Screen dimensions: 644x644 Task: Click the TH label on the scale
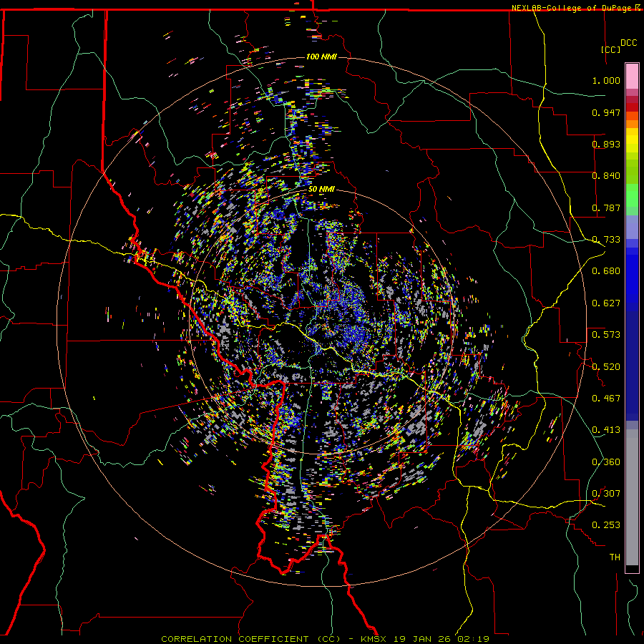[615, 557]
